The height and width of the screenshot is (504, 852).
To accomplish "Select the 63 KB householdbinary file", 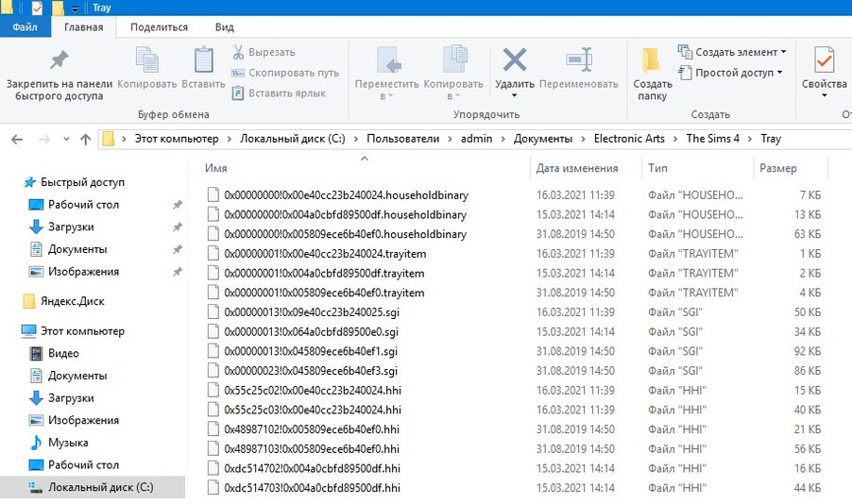I will pyautogui.click(x=345, y=234).
